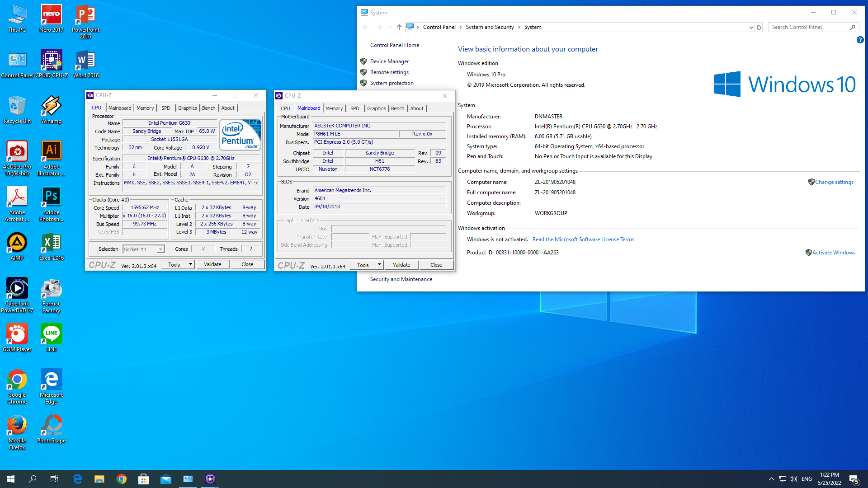Expand Tools arrow in Mainboard CPU-Z window

[x=380, y=265]
